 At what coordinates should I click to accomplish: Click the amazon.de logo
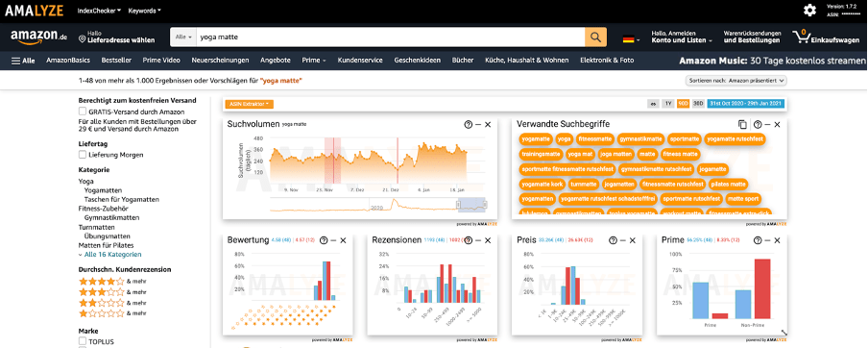click(x=38, y=37)
